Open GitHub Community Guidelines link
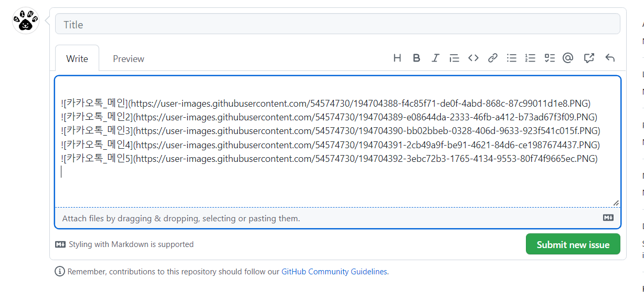Screen dimensions: 644x298 [x=334, y=272]
